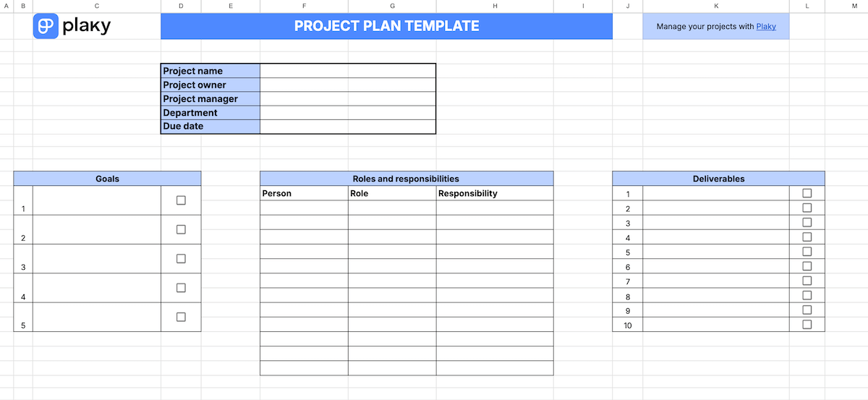
Task: Click the Roles and responsibilities header
Action: tap(406, 179)
